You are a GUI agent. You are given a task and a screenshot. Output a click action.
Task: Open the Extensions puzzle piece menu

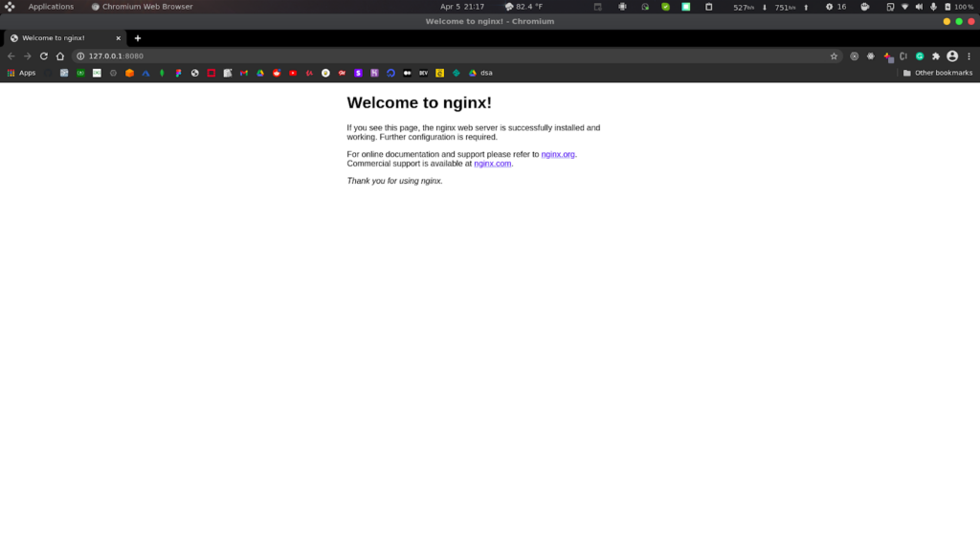click(936, 56)
